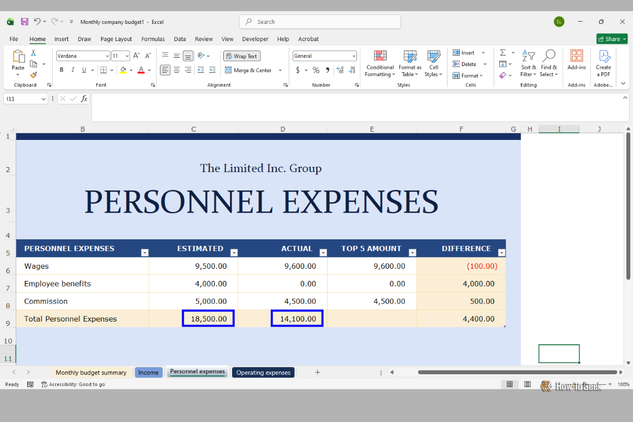This screenshot has width=633, height=422.
Task: Align text to the left
Action: 165,70
